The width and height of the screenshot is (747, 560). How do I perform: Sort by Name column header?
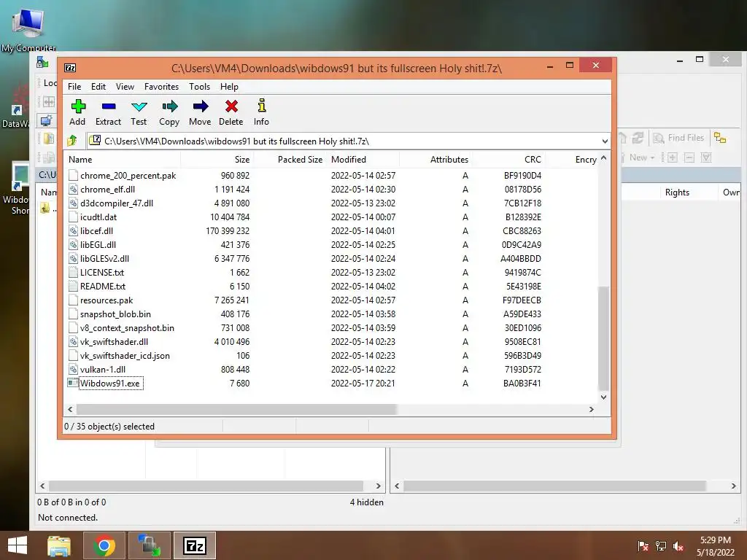122,160
